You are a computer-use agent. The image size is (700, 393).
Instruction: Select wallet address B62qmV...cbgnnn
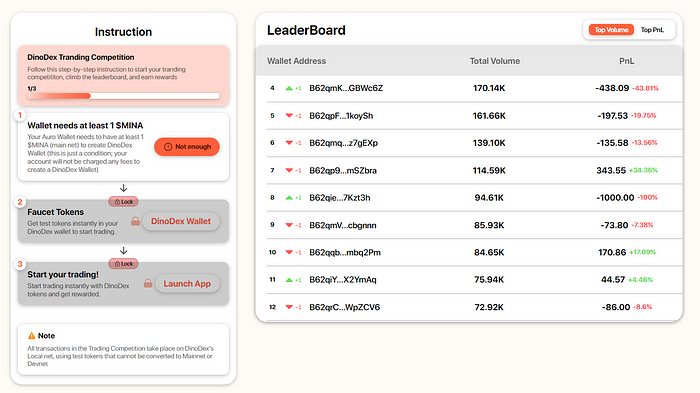[343, 226]
